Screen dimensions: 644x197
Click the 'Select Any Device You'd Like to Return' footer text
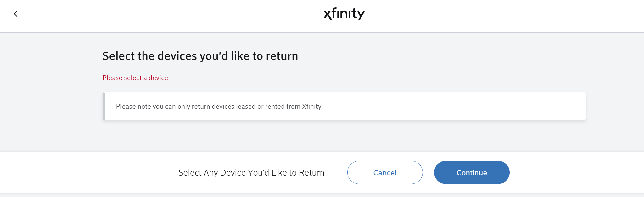[x=251, y=173]
